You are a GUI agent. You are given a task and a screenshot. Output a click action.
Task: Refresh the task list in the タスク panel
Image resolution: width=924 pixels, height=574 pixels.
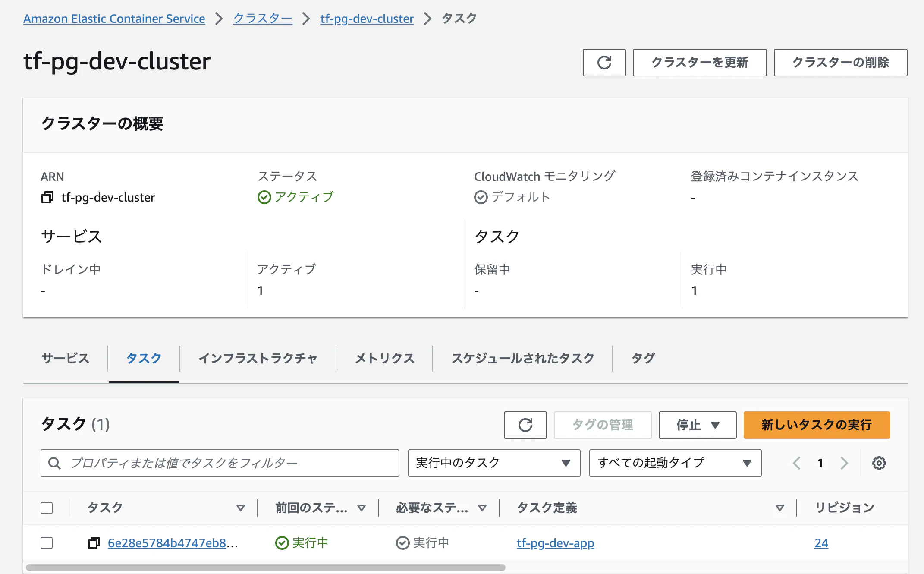point(525,425)
